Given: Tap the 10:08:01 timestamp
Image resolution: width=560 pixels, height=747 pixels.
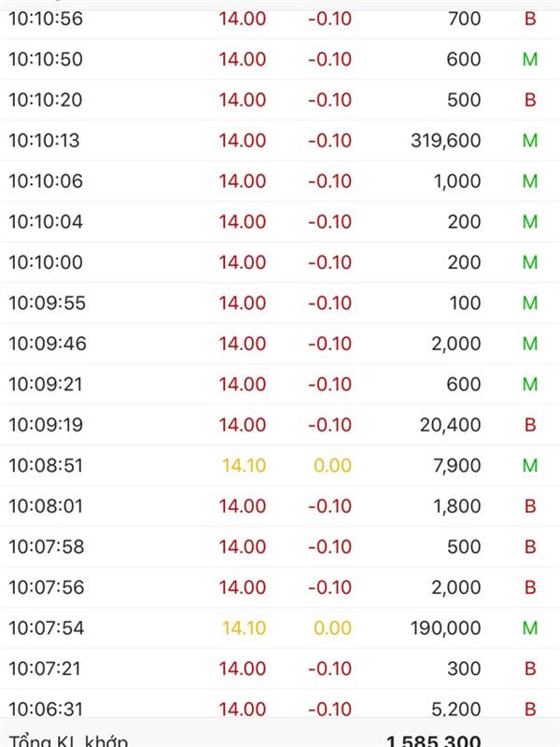Looking at the screenshot, I should 46,506.
